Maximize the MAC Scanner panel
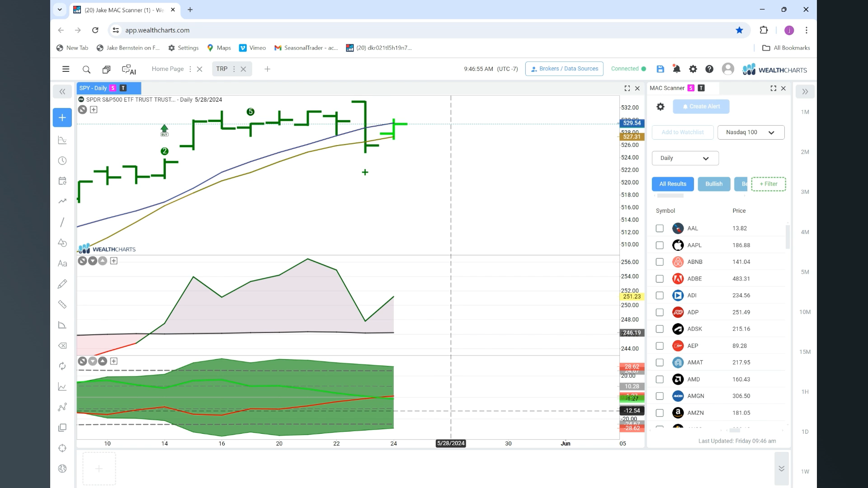Screen dimensions: 868x488 [x=773, y=89]
